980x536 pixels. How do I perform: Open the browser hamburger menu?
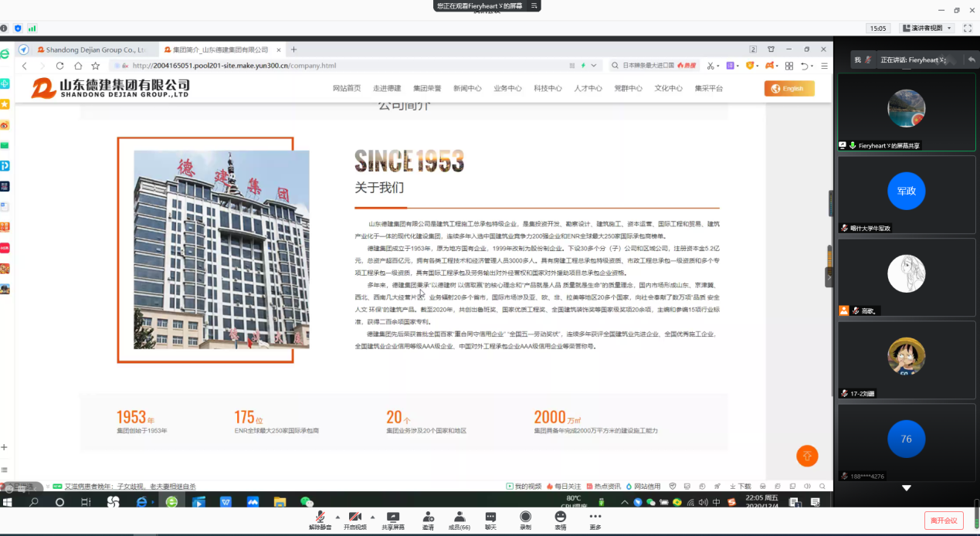tap(824, 66)
